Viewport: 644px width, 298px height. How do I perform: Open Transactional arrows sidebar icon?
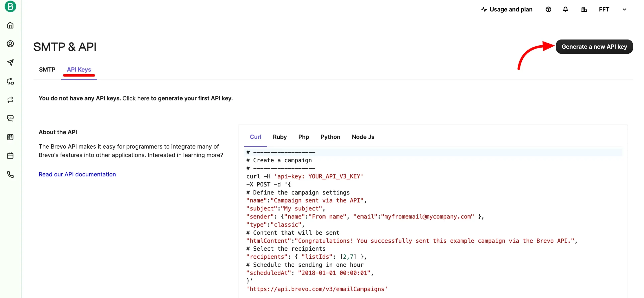tap(10, 100)
